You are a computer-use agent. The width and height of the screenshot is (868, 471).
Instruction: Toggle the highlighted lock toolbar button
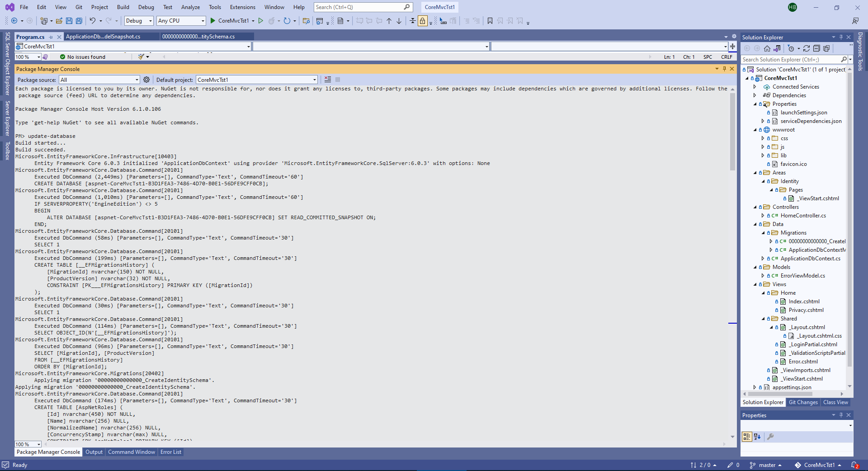click(423, 21)
